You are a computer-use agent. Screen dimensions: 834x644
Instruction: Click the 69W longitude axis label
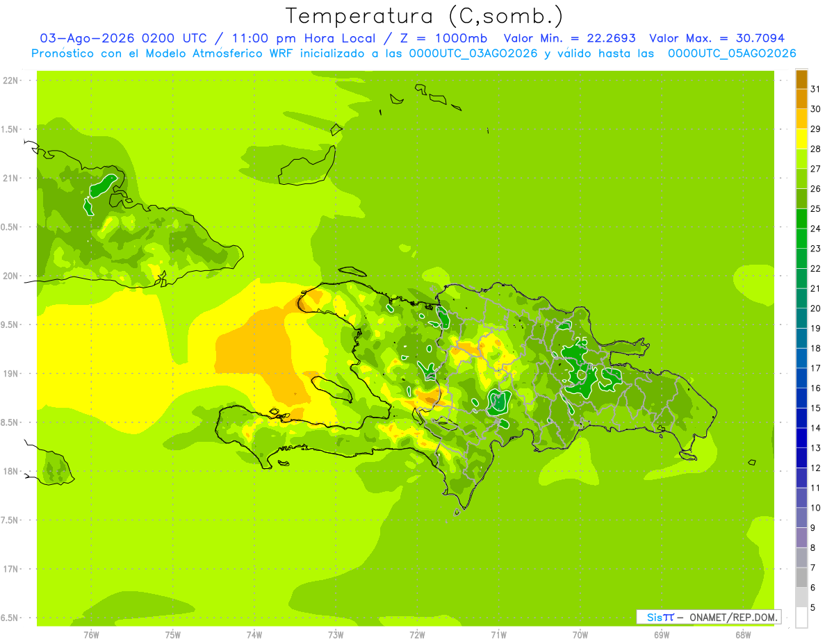662,635
